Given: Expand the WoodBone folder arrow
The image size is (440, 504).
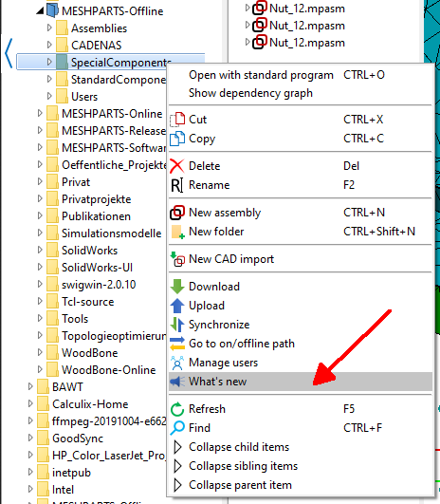Looking at the screenshot, I should (40, 352).
